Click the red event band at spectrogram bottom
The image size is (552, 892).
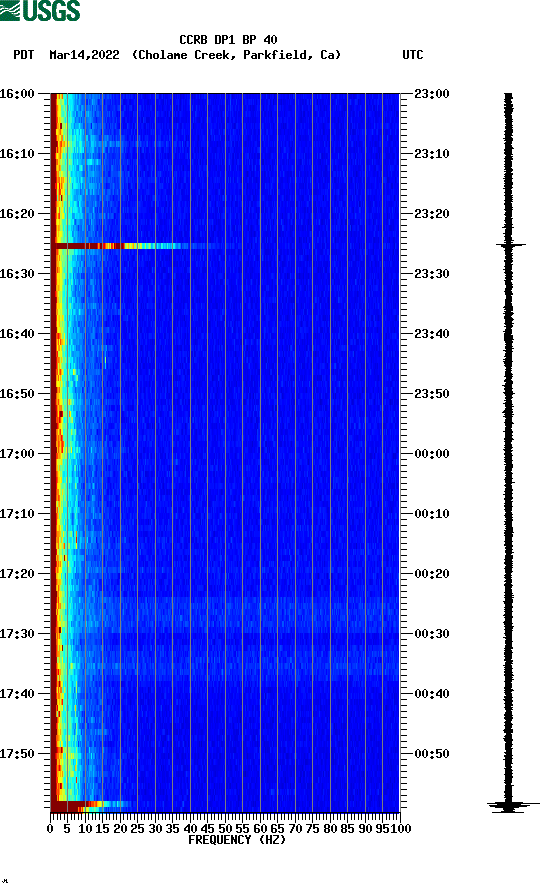coord(91,806)
